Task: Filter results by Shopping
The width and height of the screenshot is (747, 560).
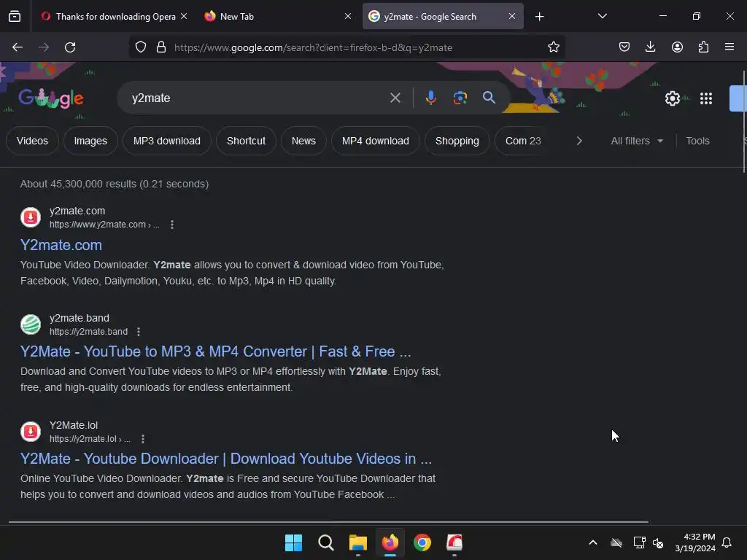Action: pyautogui.click(x=457, y=141)
